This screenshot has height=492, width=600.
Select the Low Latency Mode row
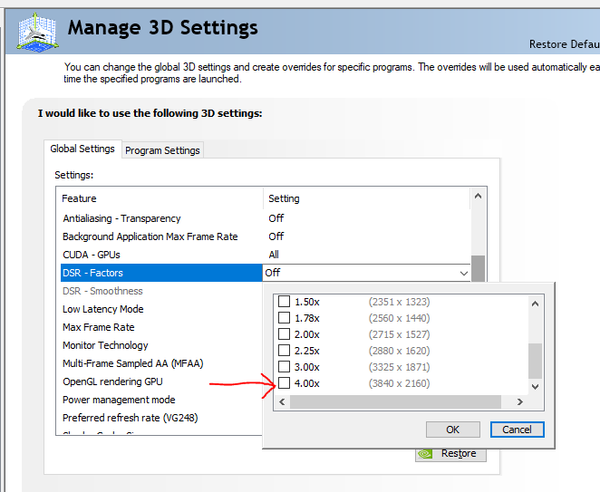161,309
